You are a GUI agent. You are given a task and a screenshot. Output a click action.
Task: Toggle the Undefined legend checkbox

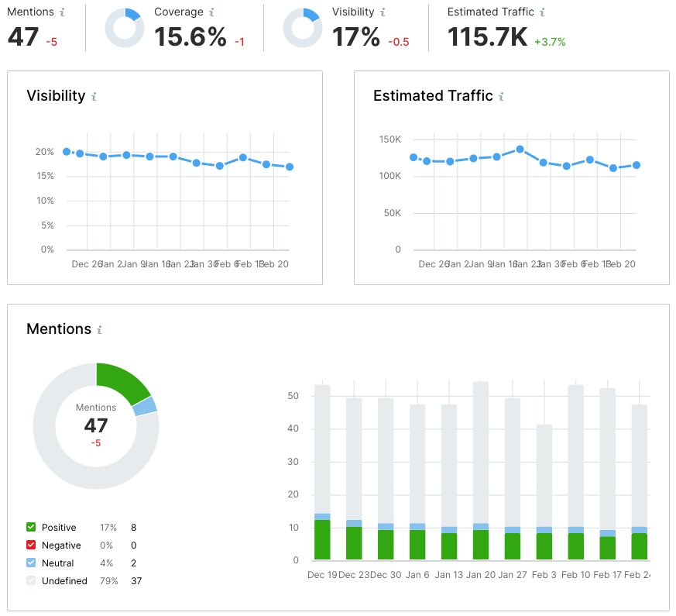point(31,581)
